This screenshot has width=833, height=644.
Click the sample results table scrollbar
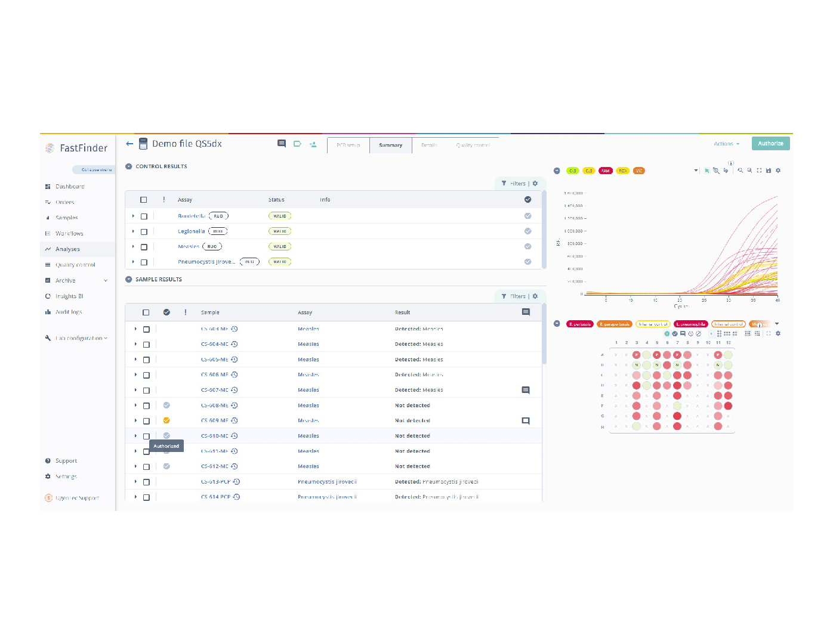click(x=544, y=334)
